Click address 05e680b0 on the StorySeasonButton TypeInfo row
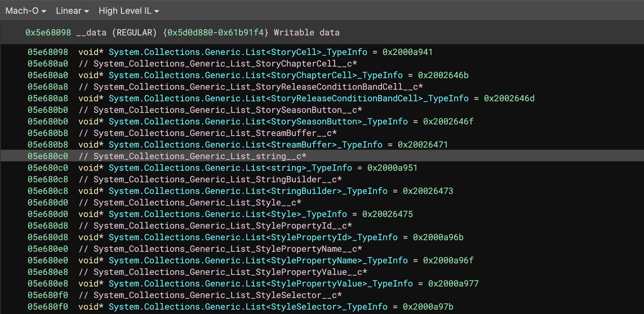 [x=48, y=122]
